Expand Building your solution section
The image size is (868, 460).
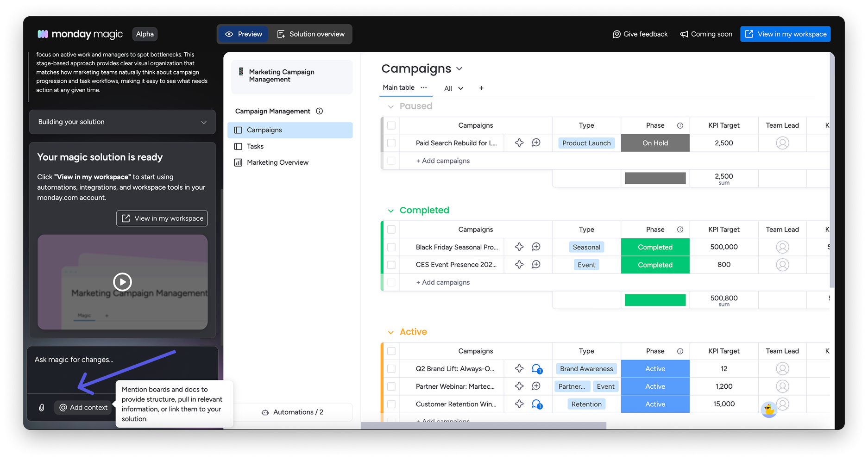(x=122, y=122)
